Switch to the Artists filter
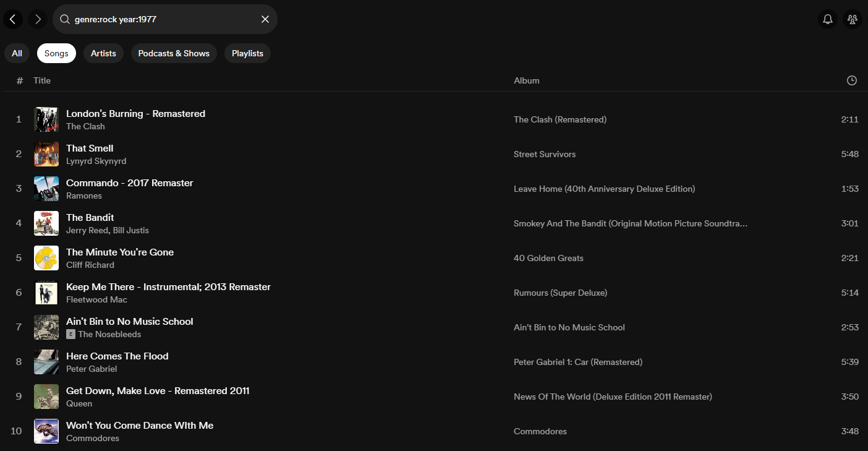The width and height of the screenshot is (868, 451). point(103,53)
